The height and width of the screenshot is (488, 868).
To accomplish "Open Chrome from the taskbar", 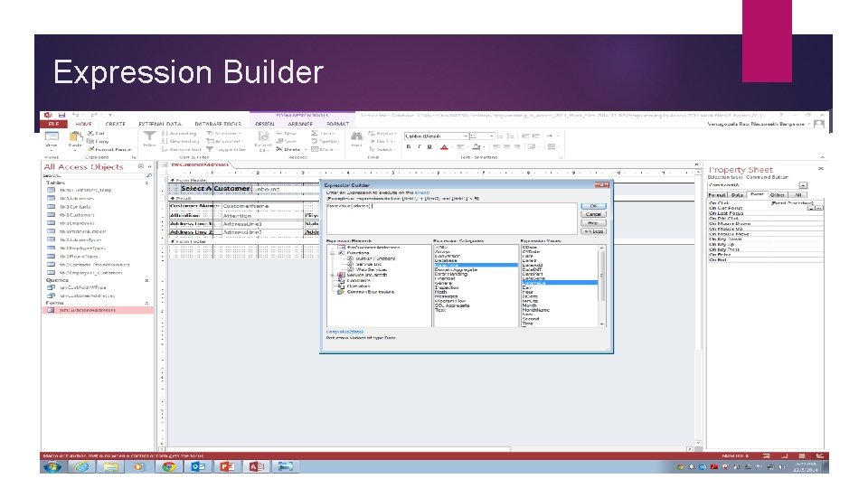I will click(x=169, y=466).
